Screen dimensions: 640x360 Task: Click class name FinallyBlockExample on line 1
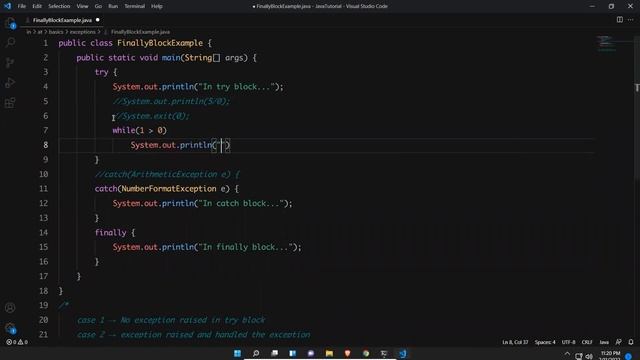click(160, 43)
